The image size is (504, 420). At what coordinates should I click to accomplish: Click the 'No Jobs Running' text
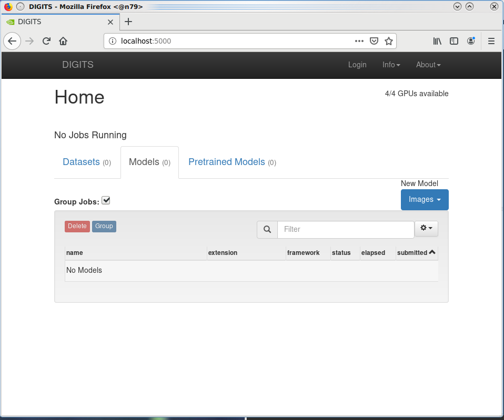(90, 135)
